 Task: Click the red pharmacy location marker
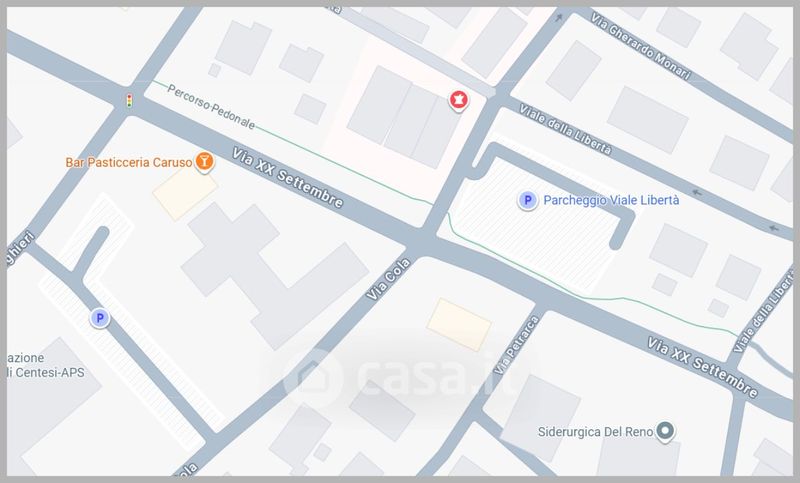[x=458, y=100]
